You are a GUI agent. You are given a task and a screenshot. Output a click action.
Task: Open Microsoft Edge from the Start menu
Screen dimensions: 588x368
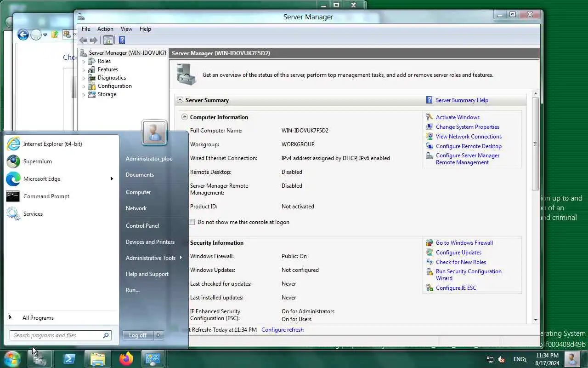tap(42, 179)
